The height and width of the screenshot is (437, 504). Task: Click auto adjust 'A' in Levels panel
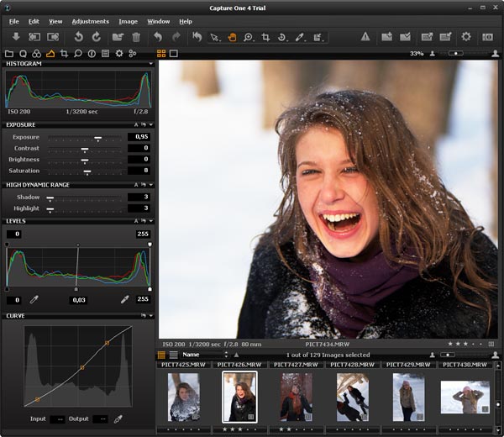coord(136,221)
